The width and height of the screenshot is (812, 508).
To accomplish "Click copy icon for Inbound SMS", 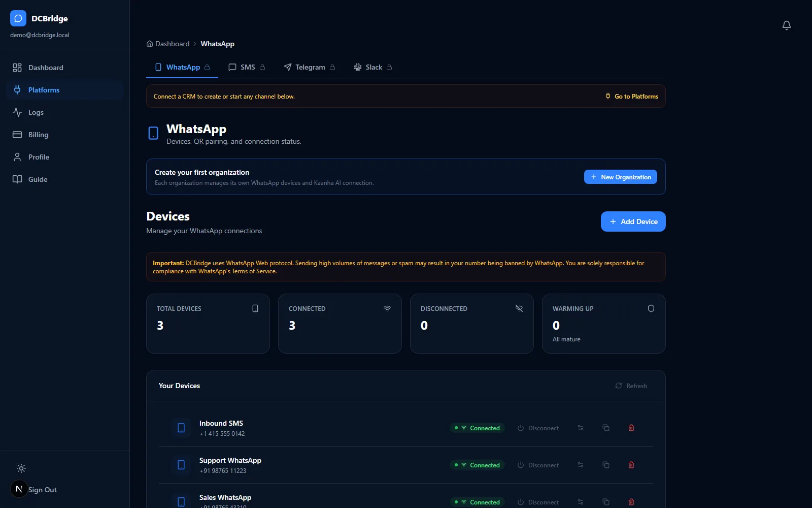I will (x=606, y=428).
